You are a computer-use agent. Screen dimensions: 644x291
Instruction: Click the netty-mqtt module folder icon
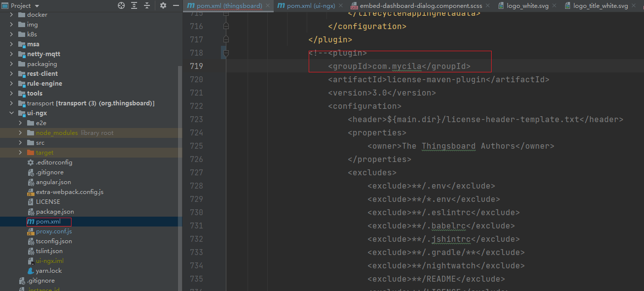tap(22, 54)
